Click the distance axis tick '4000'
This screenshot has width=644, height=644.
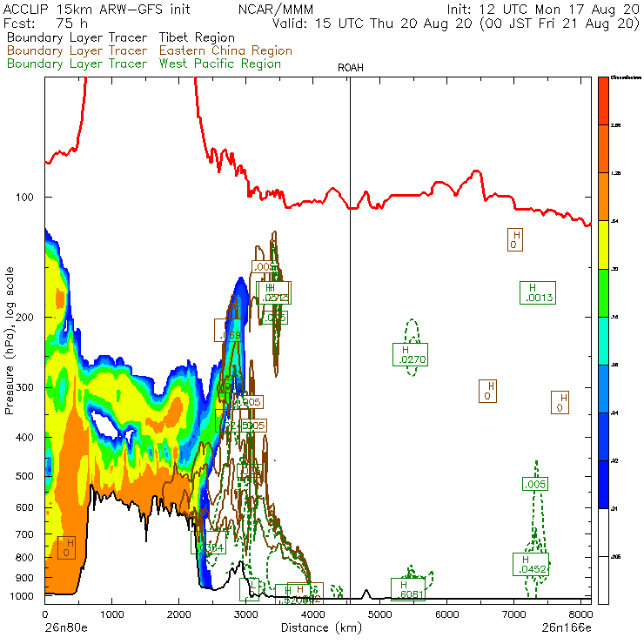click(x=312, y=614)
